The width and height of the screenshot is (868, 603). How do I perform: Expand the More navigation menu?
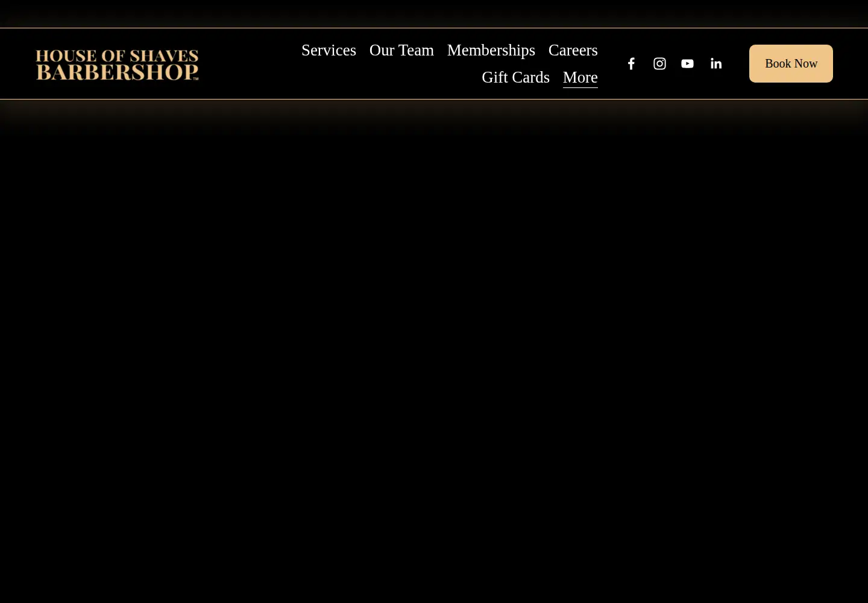pyautogui.click(x=580, y=77)
